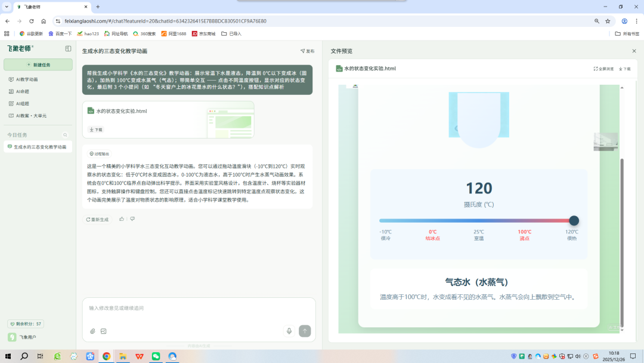Give a thumbs up to the AI response
The width and height of the screenshot is (644, 363).
122,219
